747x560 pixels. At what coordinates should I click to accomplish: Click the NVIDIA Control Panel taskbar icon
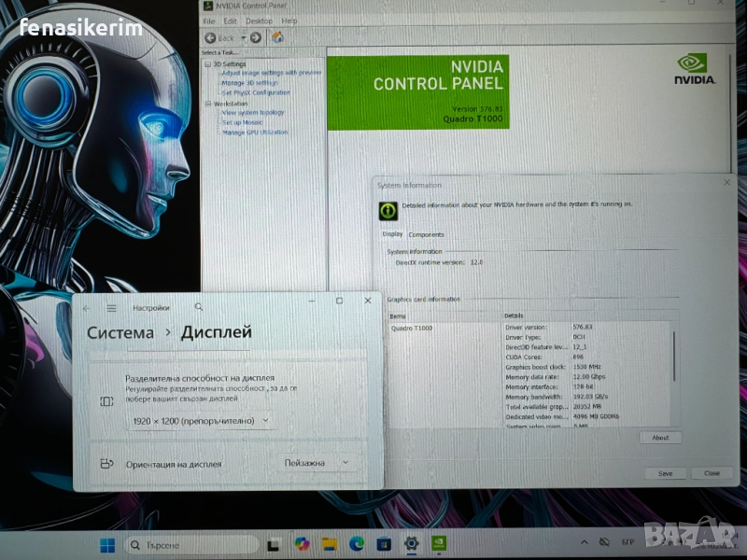439,543
